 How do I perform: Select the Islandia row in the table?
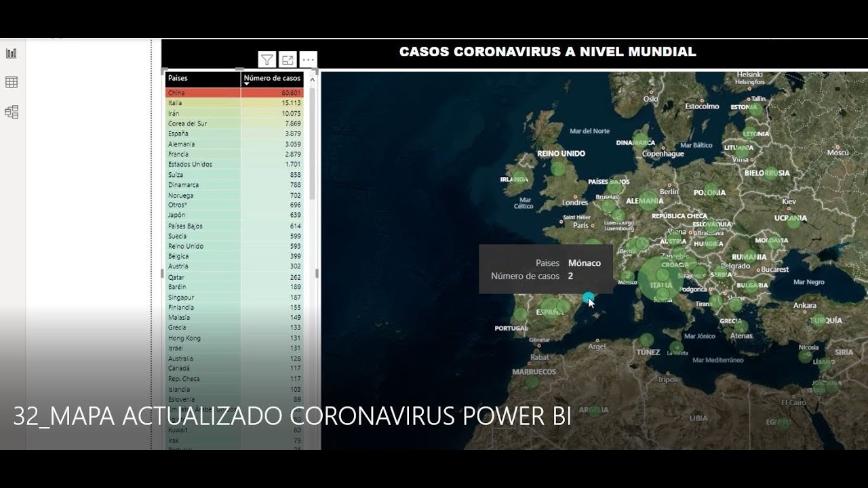tap(235, 389)
